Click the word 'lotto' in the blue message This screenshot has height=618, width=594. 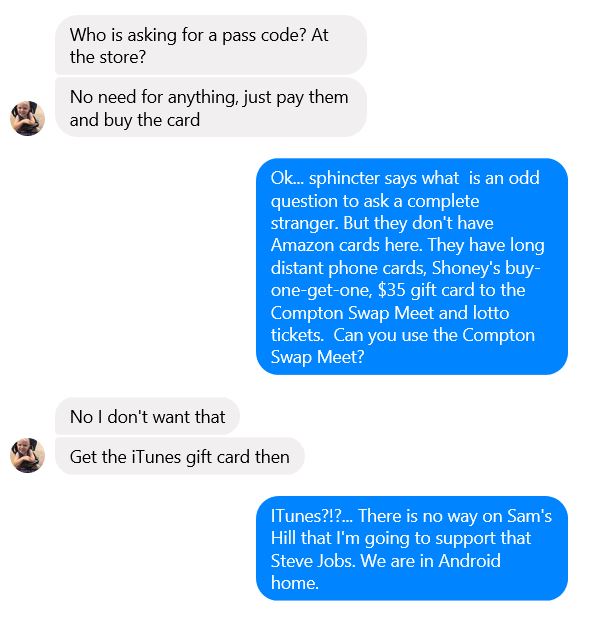click(491, 313)
